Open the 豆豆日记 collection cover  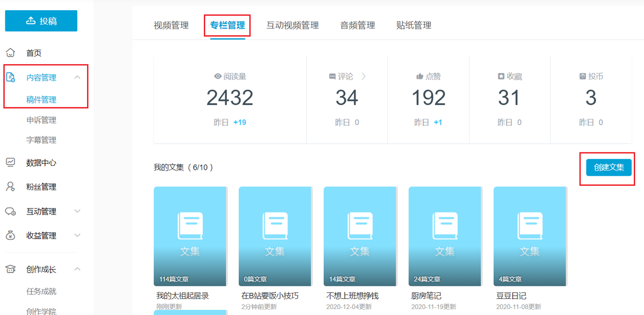(531, 237)
